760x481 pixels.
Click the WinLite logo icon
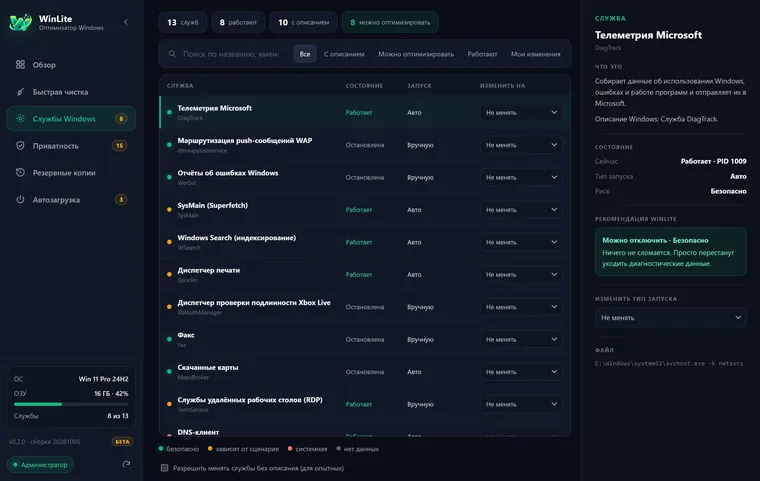point(20,22)
